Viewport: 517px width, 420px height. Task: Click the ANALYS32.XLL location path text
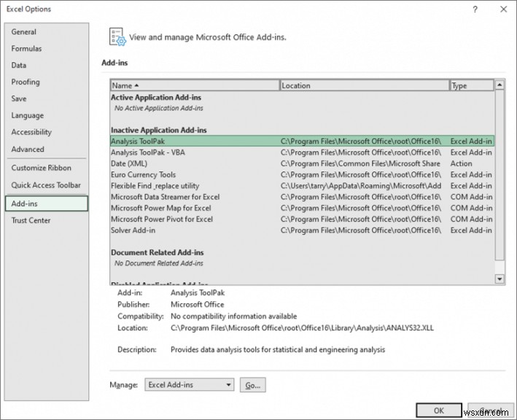(x=302, y=328)
